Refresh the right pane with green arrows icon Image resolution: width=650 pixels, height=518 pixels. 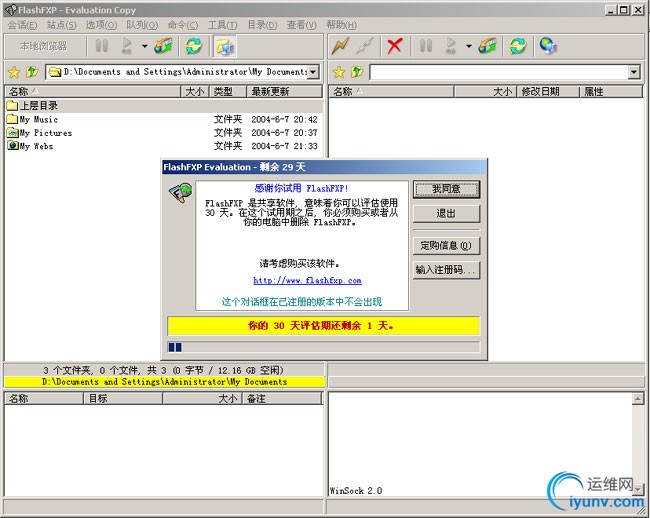[x=518, y=46]
